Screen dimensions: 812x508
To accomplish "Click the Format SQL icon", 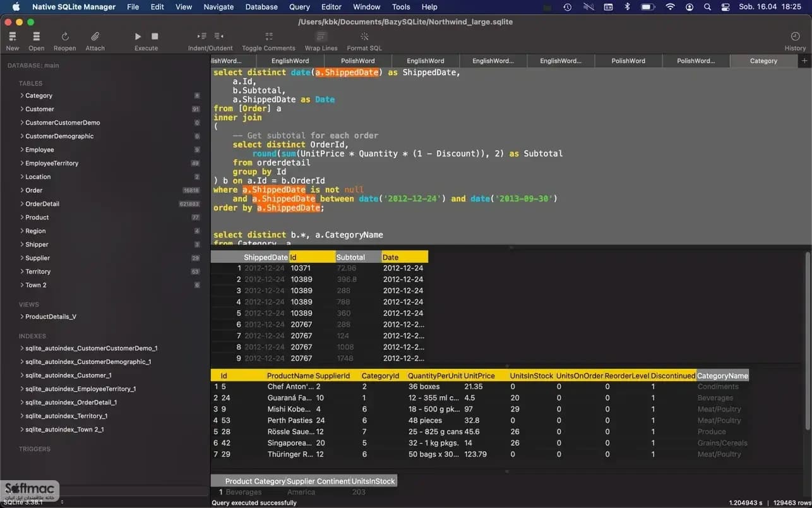I will point(364,37).
